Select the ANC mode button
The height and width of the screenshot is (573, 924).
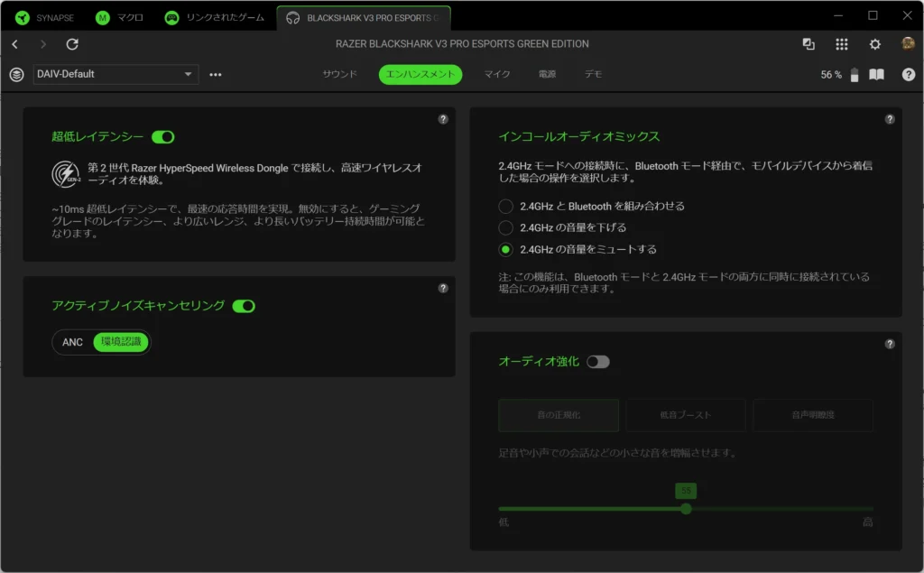[73, 342]
